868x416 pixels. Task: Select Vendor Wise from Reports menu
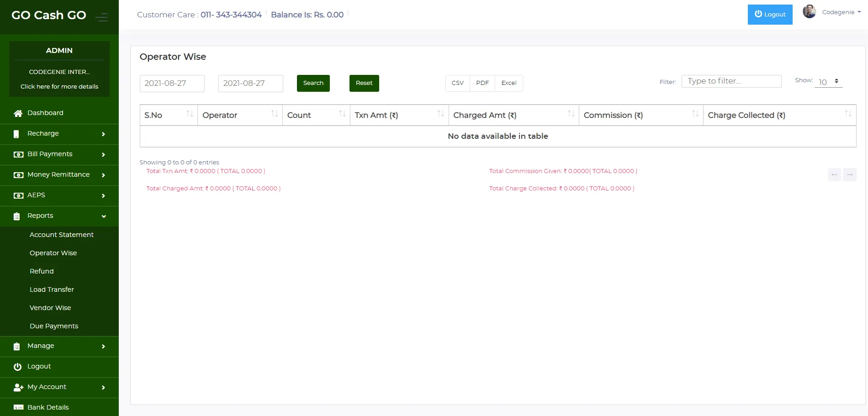pos(50,308)
